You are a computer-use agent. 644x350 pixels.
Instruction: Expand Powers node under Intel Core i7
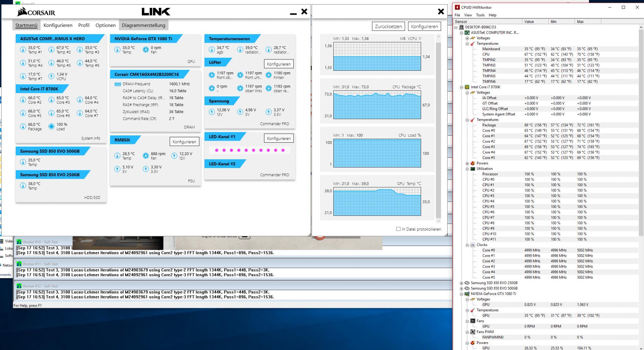point(467,163)
